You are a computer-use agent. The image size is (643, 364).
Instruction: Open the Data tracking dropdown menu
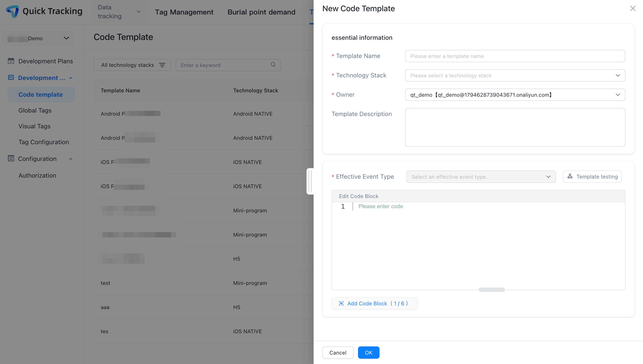119,12
